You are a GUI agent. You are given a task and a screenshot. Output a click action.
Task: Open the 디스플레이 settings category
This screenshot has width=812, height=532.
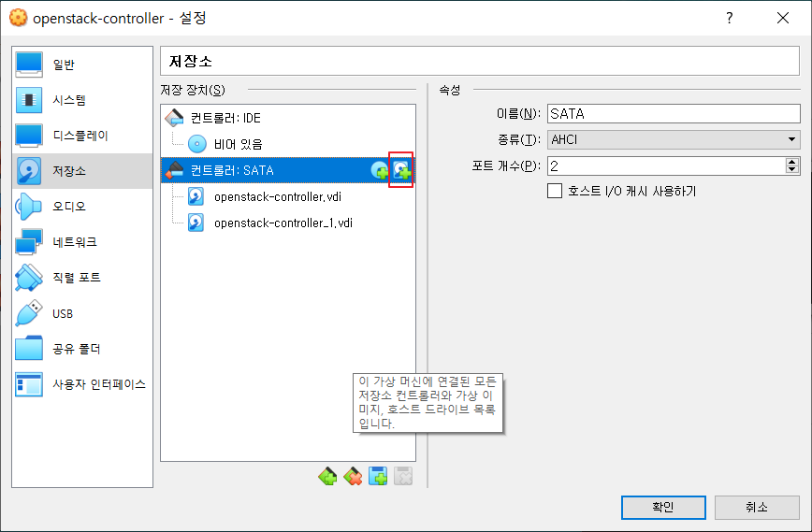82,136
